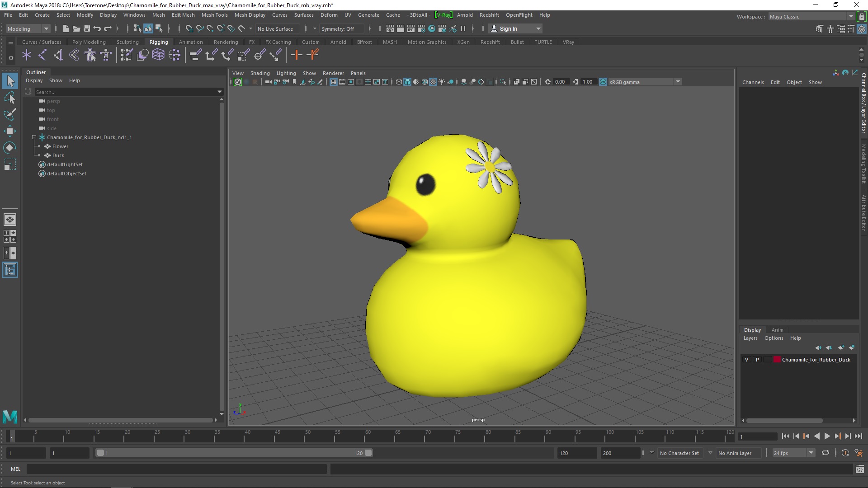Click the Undo arrow icon
Screen dimensions: 868x488
tap(97, 28)
